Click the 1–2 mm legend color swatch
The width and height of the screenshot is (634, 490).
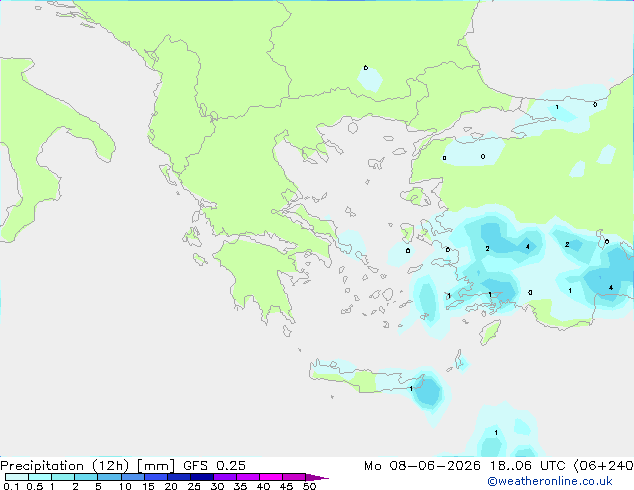pyautogui.click(x=63, y=477)
